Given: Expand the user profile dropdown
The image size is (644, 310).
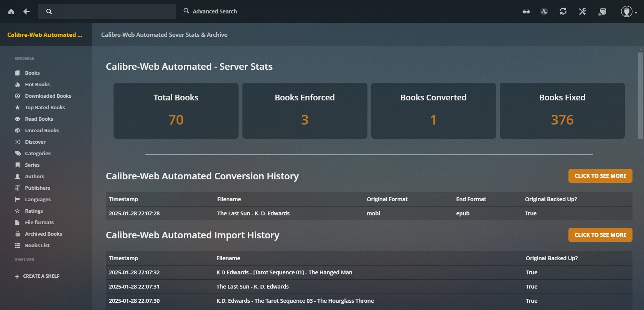Looking at the screenshot, I should tap(629, 12).
